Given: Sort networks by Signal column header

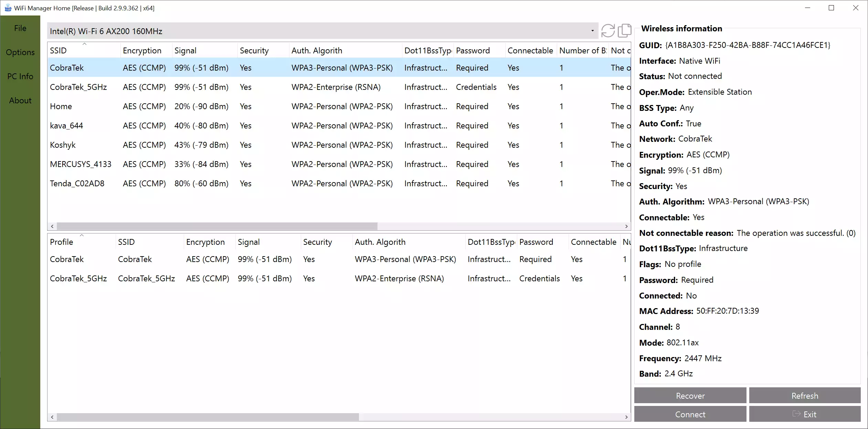Looking at the screenshot, I should pyautogui.click(x=205, y=51).
